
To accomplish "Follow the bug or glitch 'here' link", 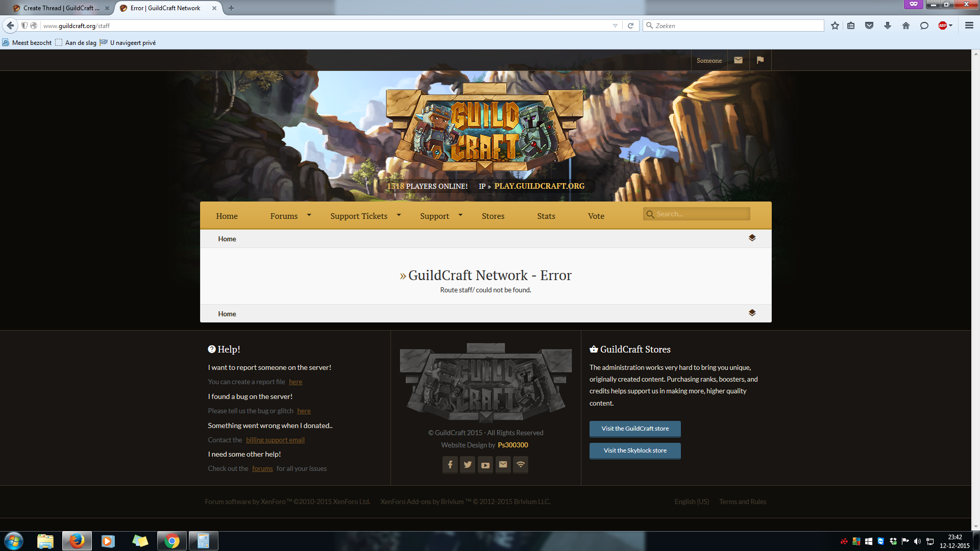I will coord(304,411).
